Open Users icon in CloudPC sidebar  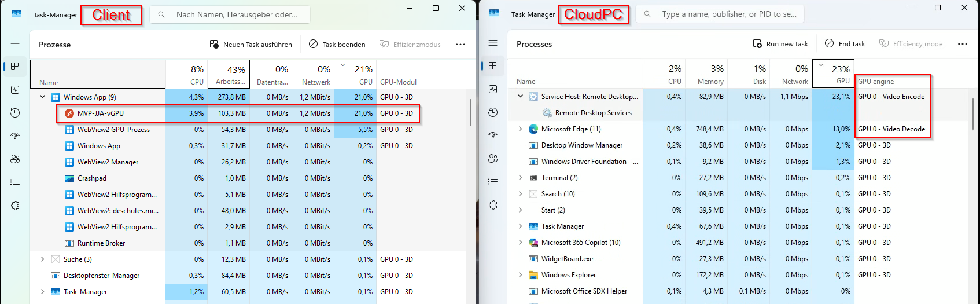493,159
